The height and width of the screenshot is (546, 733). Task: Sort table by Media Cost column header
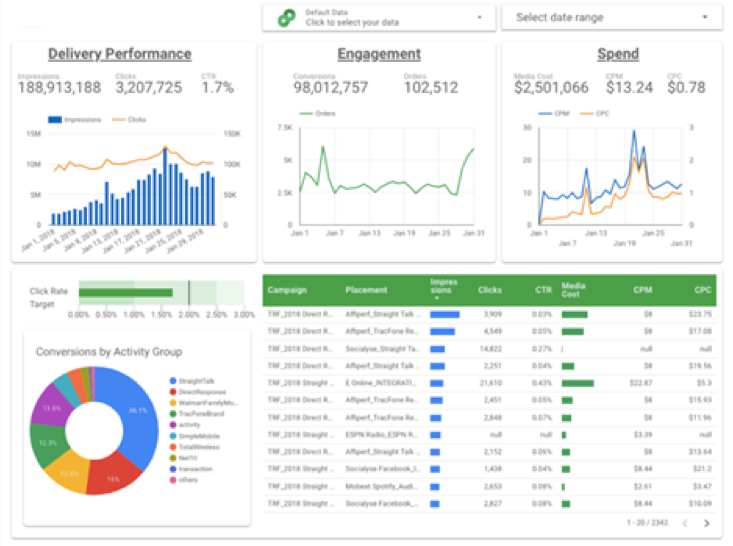[x=574, y=290]
